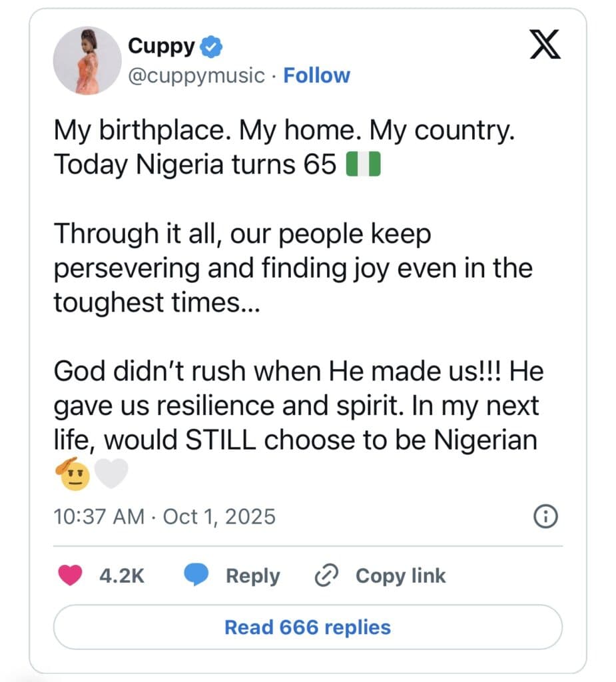Viewport: 616px width, 682px height.
Task: Click the white heart emoji
Action: 110,474
